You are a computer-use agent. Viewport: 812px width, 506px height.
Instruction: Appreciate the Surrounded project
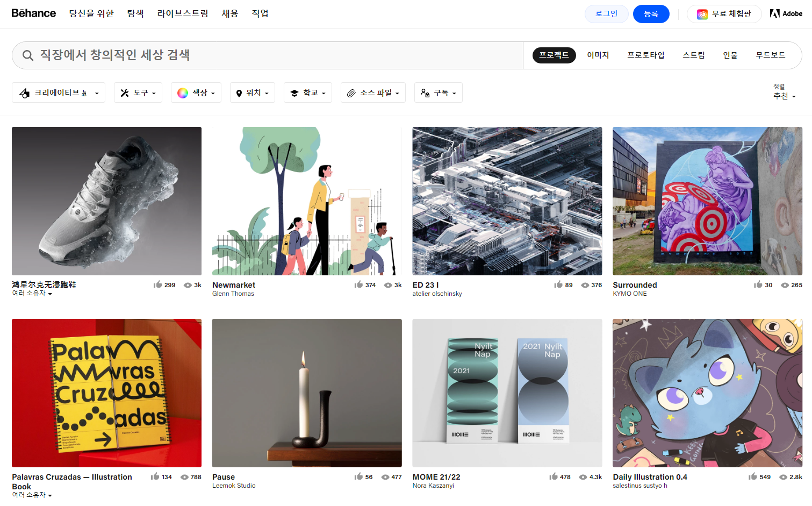[759, 285]
